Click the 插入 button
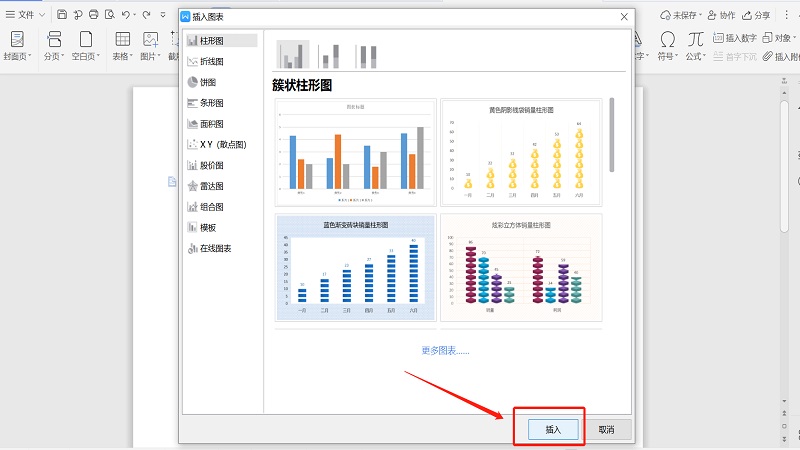The height and width of the screenshot is (450, 800). 553,429
